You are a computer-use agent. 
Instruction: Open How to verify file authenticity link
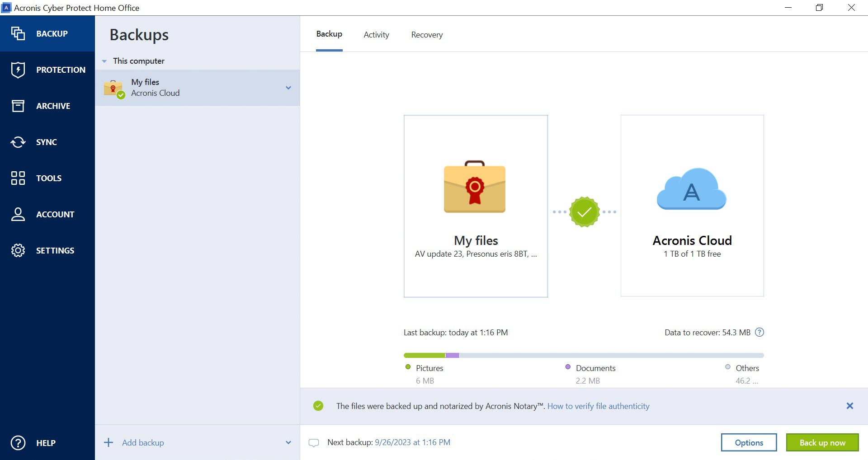pyautogui.click(x=598, y=406)
